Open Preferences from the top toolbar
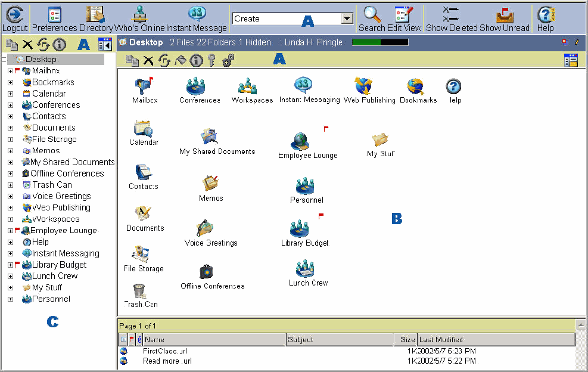588x372 pixels. pyautogui.click(x=54, y=14)
